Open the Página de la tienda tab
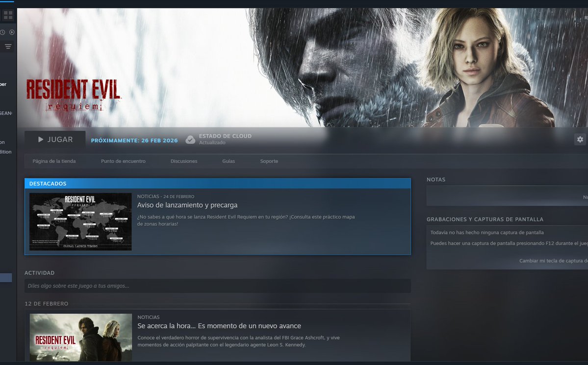The image size is (588, 365). [54, 161]
